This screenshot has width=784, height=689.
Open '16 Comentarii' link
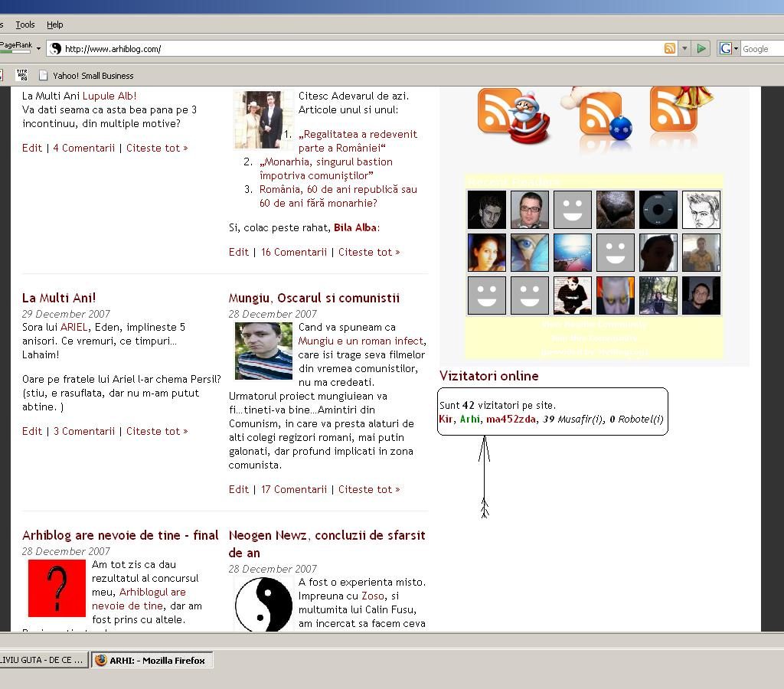coord(294,252)
